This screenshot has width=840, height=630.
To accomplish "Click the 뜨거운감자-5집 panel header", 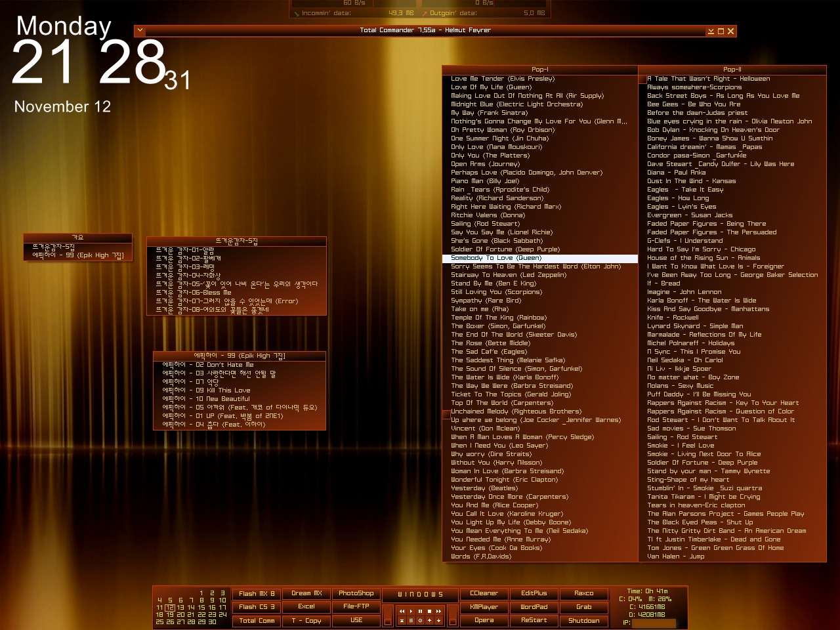I will pyautogui.click(x=236, y=241).
